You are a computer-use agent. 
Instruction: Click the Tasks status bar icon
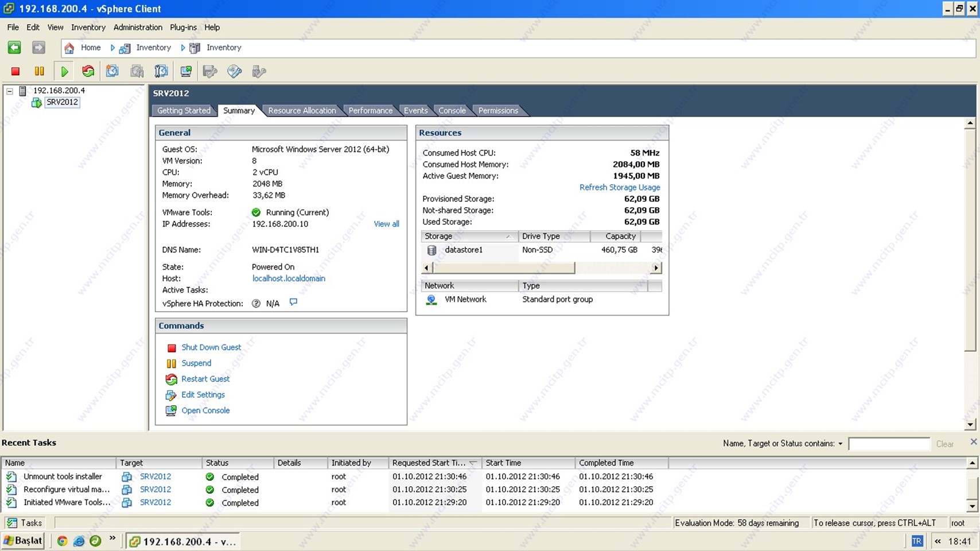point(12,523)
